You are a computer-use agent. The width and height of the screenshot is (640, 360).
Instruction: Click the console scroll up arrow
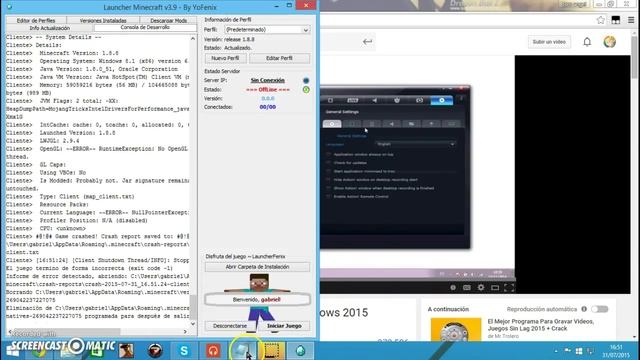tap(193, 38)
